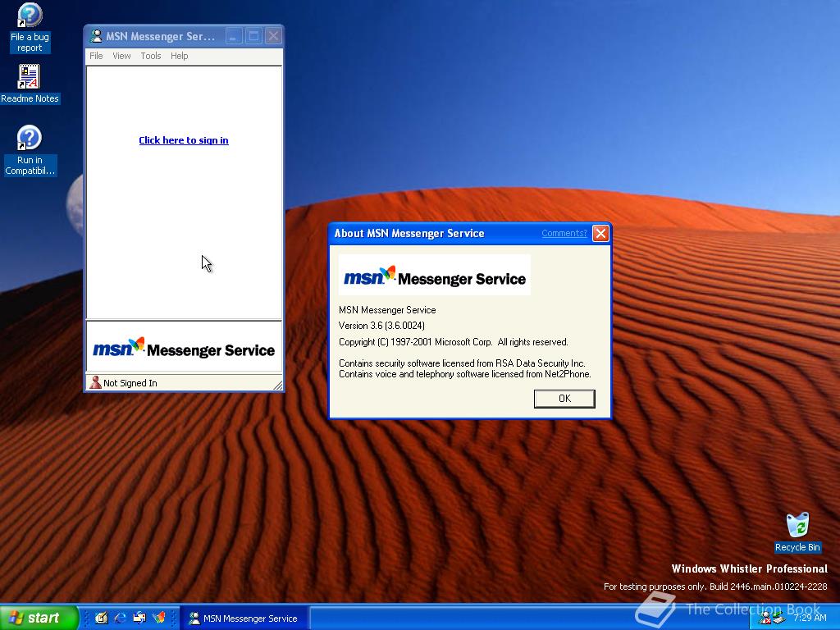Viewport: 840px width, 630px height.
Task: Close the About MSN Messenger Service dialog
Action: pos(600,234)
